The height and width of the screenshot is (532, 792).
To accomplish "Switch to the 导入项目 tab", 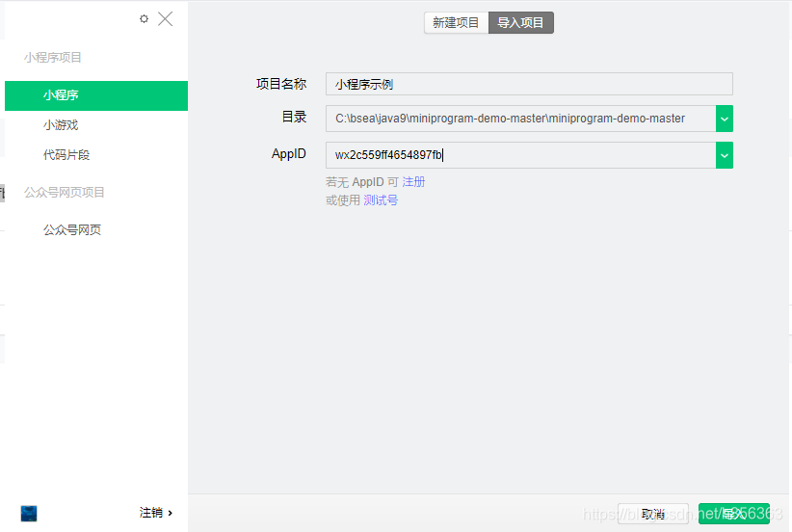I will click(x=520, y=23).
